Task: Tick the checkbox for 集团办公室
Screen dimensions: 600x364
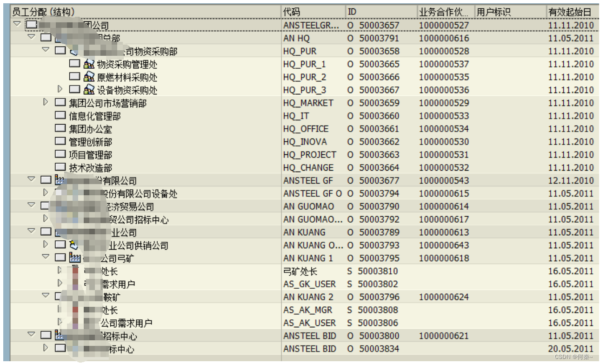Action: (x=60, y=128)
